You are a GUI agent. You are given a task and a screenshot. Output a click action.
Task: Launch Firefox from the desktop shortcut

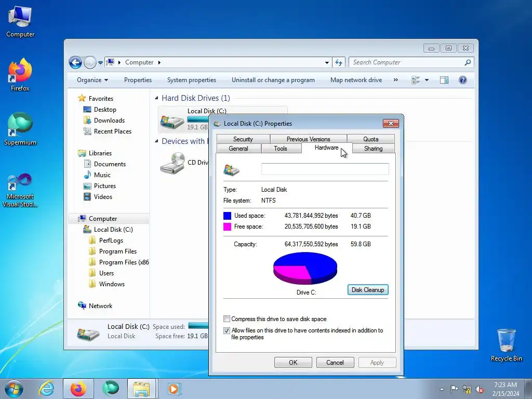point(20,74)
